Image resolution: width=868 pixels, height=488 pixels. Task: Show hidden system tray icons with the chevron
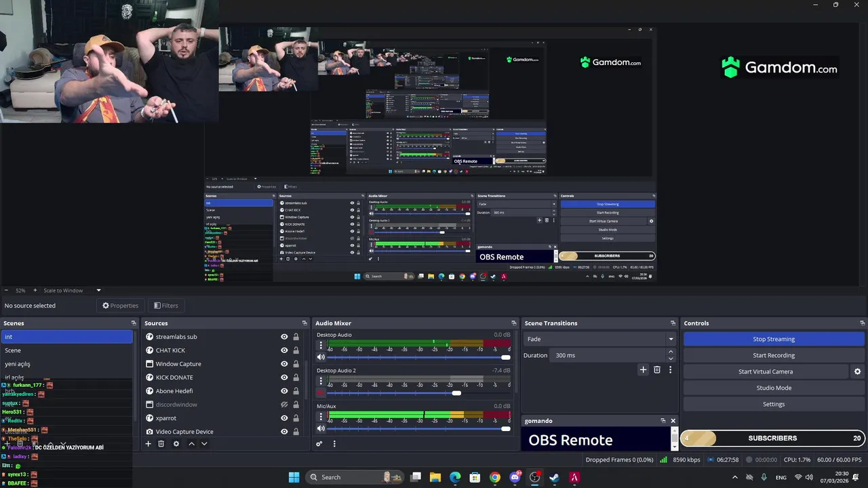point(734,477)
